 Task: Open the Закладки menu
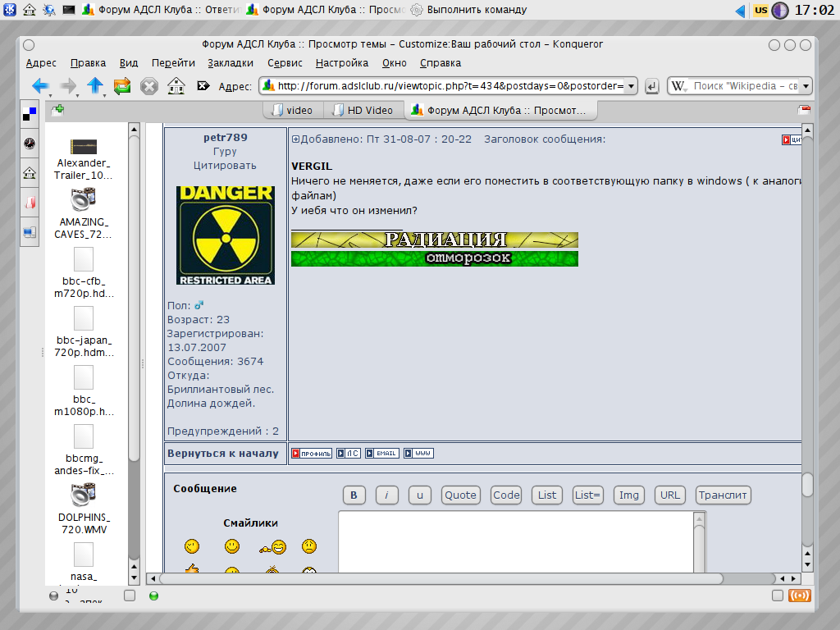[x=230, y=63]
